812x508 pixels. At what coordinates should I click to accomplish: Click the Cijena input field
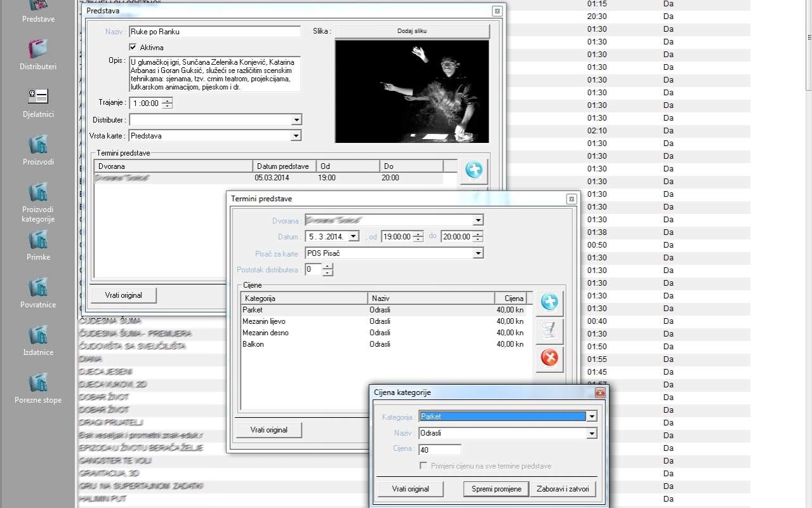(x=440, y=450)
